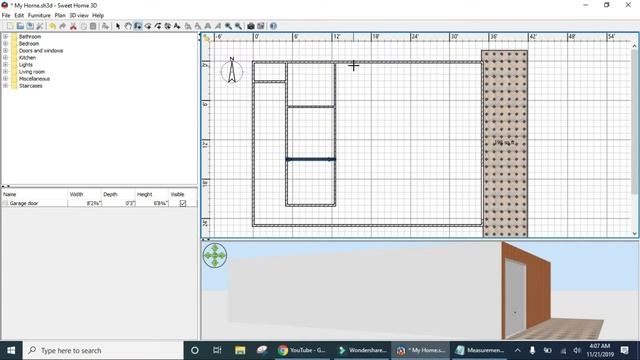Screen dimensions: 640x360
Task: Open the Furniture menu
Action: [39, 16]
